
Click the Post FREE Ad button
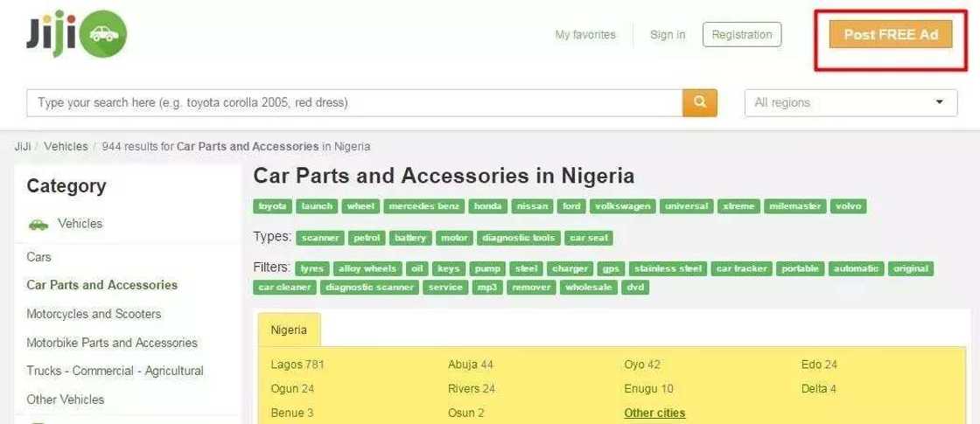[x=891, y=34]
